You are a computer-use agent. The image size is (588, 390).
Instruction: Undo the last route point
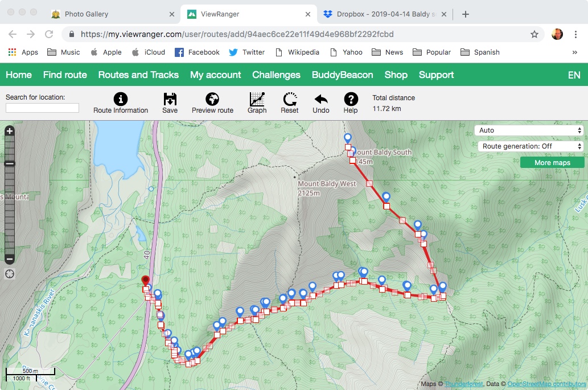pos(321,99)
